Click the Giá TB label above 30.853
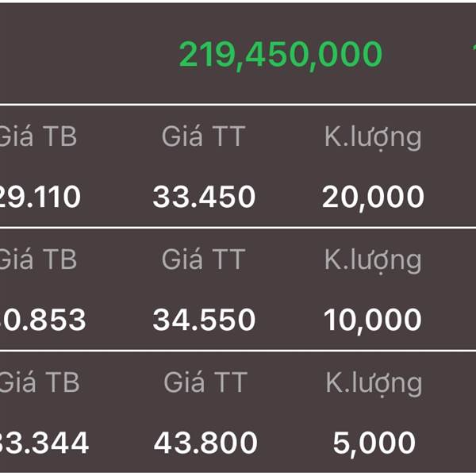This screenshot has width=476, height=476. click(37, 259)
